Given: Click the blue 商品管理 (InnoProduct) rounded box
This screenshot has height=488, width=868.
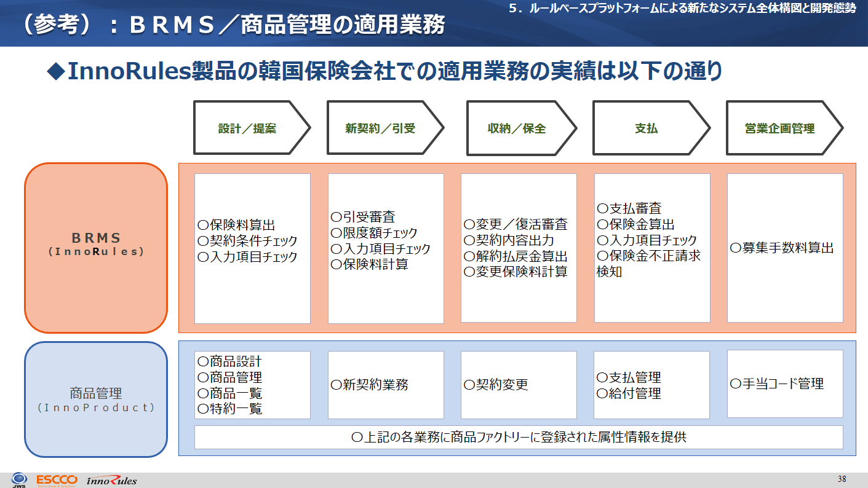Looking at the screenshot, I should point(96,399).
